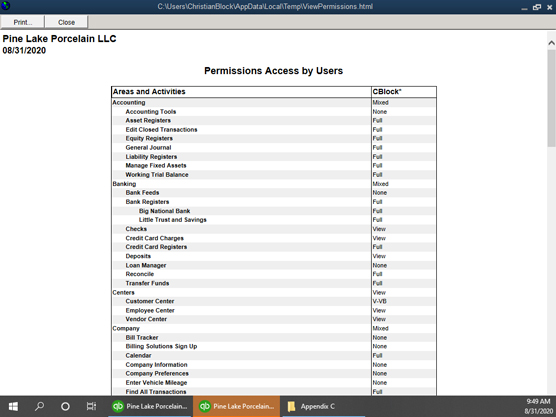Click the 'View' value for Checks
Screen dimensions: 556x417
[379, 229]
